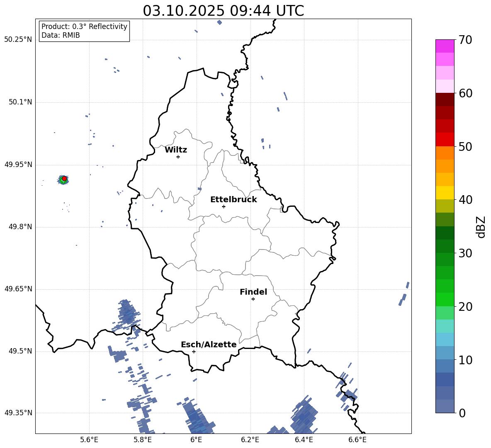Click the 6.6°E longitude label
Viewport: 491px width, 448px height.
point(357,440)
